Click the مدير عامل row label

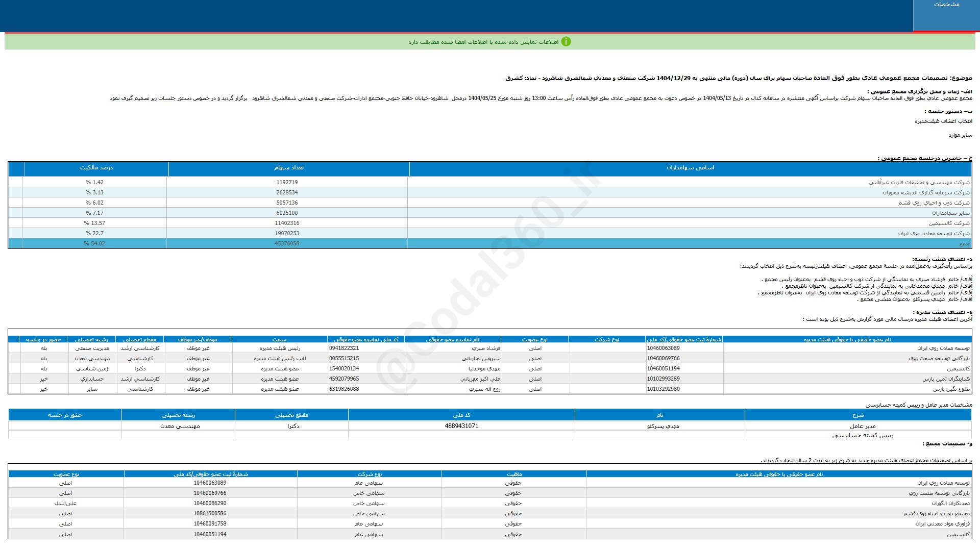point(863,426)
